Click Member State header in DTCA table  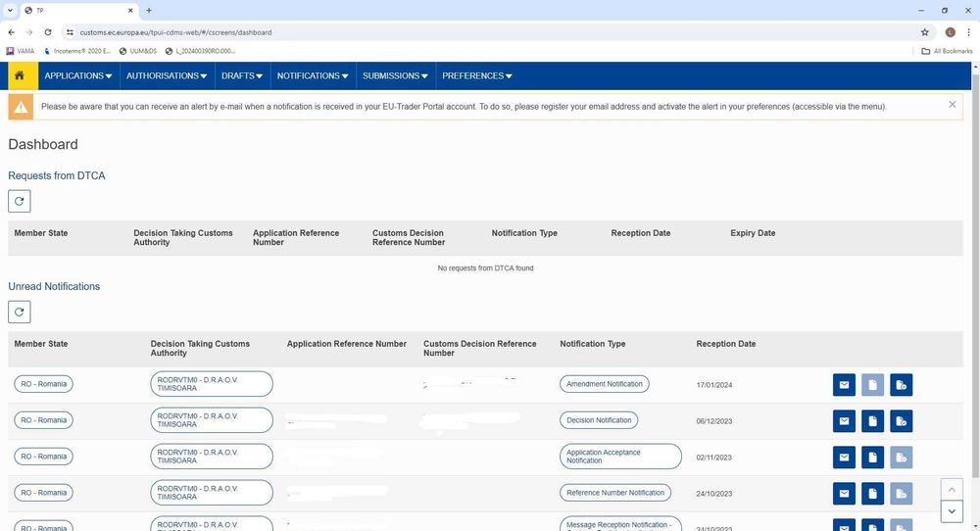pos(40,233)
